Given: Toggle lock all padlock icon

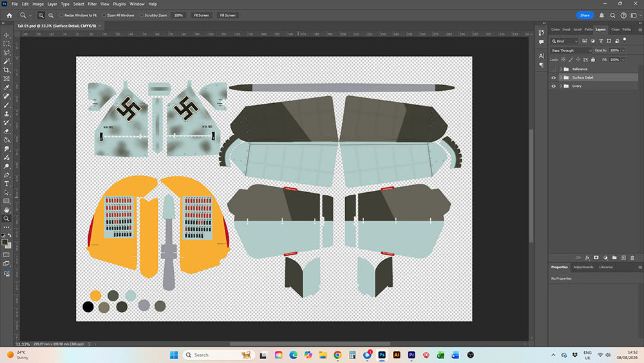Looking at the screenshot, I should (x=593, y=59).
